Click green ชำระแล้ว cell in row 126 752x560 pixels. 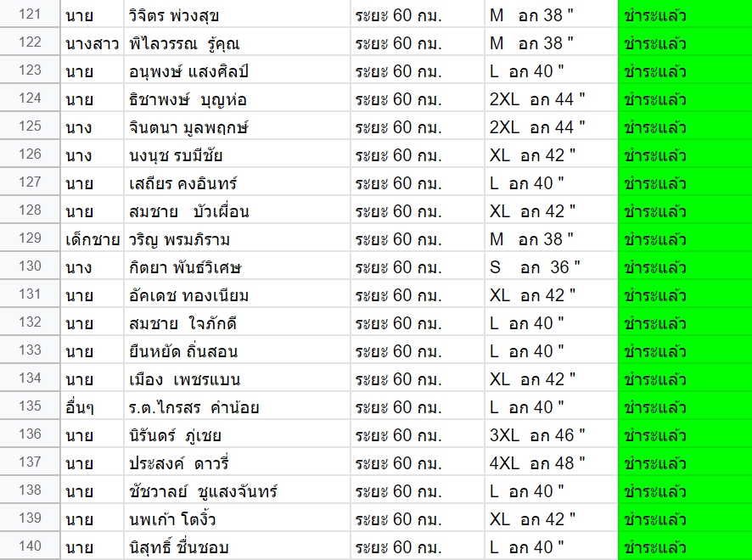tap(685, 154)
